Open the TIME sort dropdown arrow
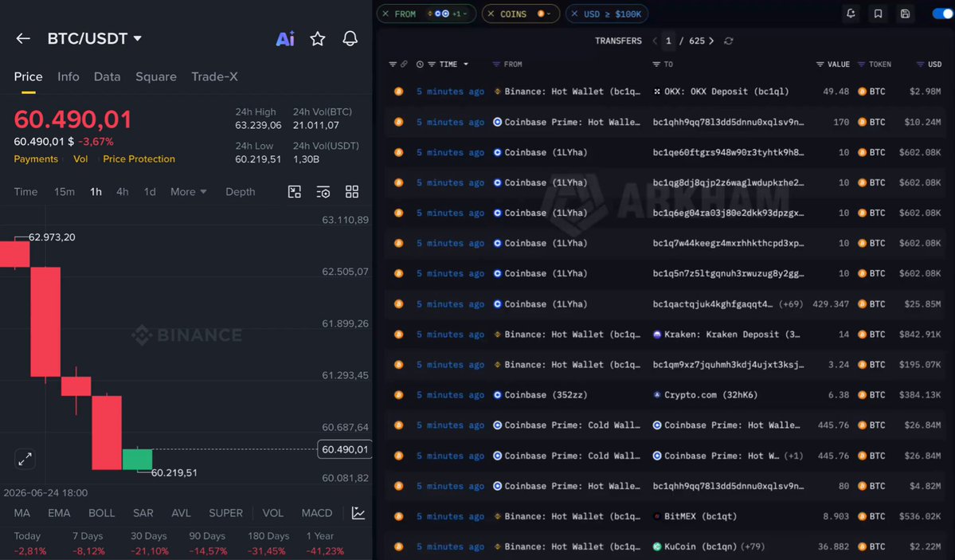This screenshot has height=560, width=955. point(466,64)
